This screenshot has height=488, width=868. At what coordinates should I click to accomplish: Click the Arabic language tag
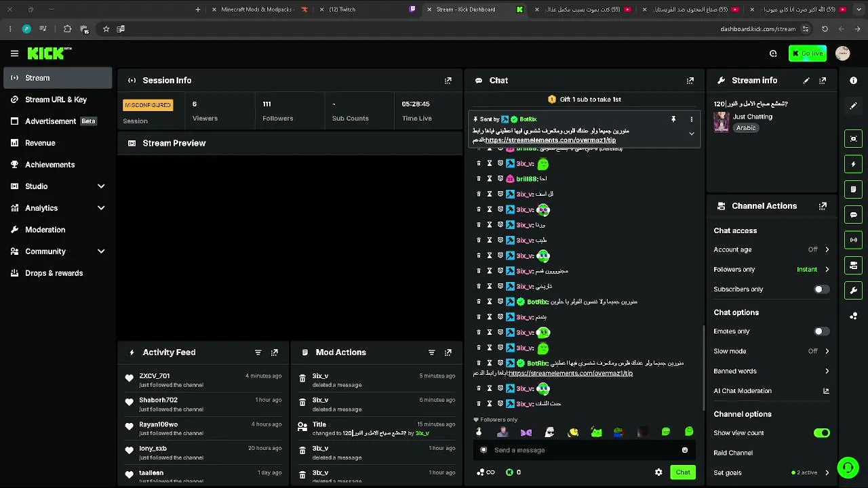point(746,128)
